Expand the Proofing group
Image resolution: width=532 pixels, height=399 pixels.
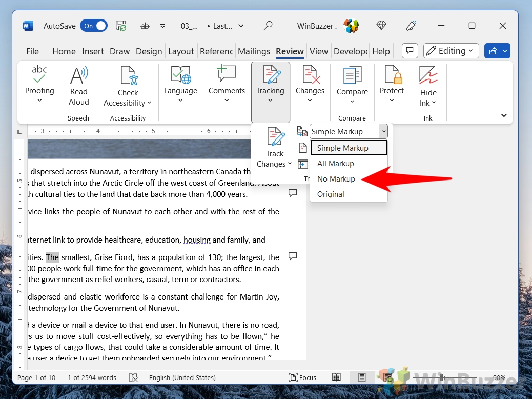tap(39, 85)
